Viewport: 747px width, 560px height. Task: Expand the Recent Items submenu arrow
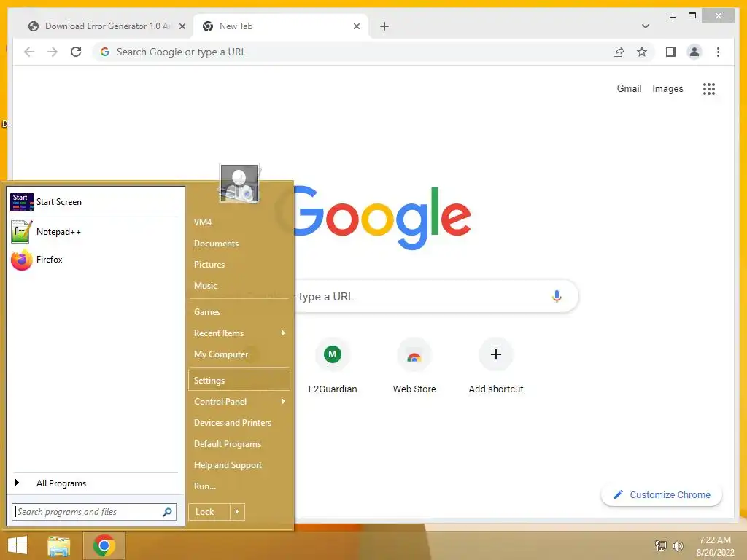click(x=284, y=332)
